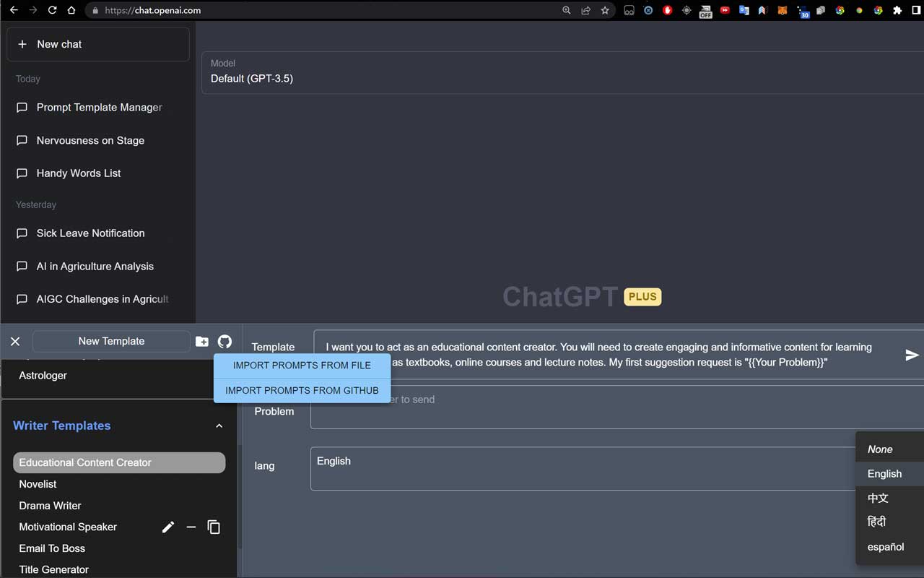The height and width of the screenshot is (578, 924).
Task: Select the Astrologer template
Action: [41, 375]
